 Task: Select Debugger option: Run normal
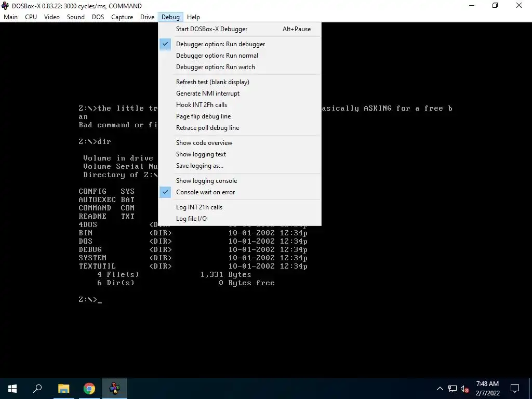240,56
